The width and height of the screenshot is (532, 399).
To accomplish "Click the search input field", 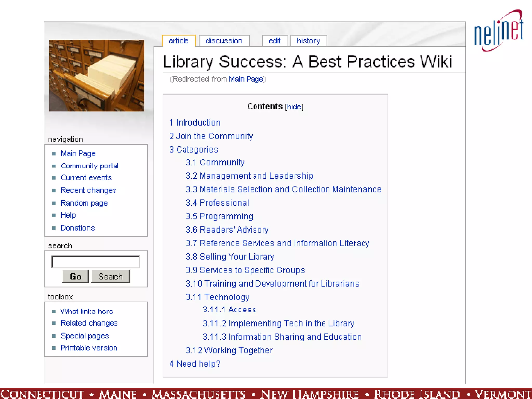I will pyautogui.click(x=96, y=262).
